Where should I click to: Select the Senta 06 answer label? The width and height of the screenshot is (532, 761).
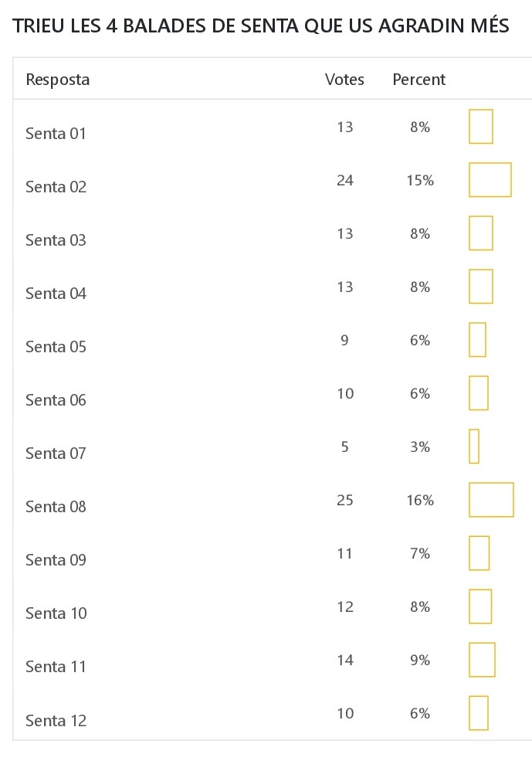tap(56, 400)
